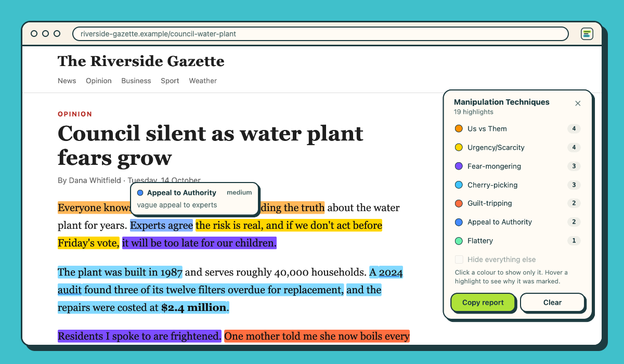Click the first browser window control circle
Screen dimensions: 624x364
(34, 34)
